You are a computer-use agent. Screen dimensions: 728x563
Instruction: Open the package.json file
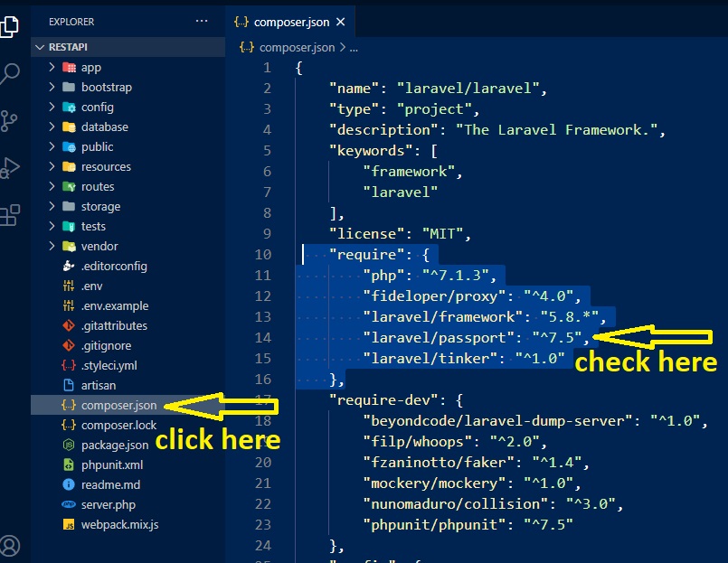(114, 446)
